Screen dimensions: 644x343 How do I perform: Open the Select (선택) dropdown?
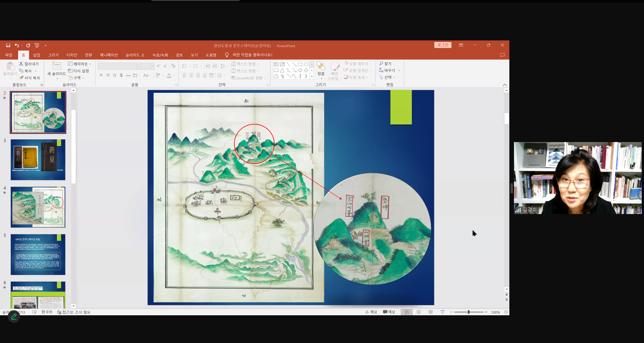click(x=387, y=77)
